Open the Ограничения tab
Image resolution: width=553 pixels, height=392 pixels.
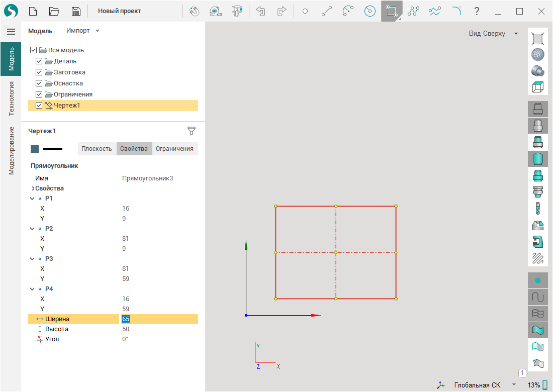[174, 149]
